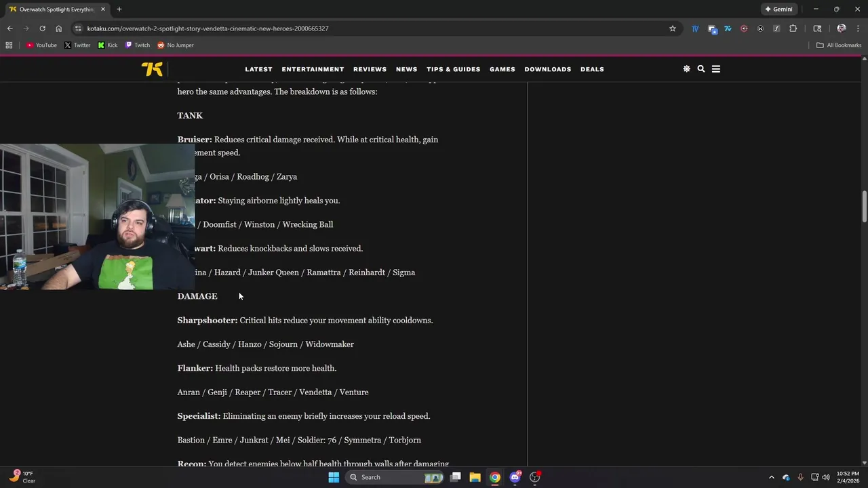Click the Flanker: label text
The height and width of the screenshot is (488, 868).
(x=195, y=368)
